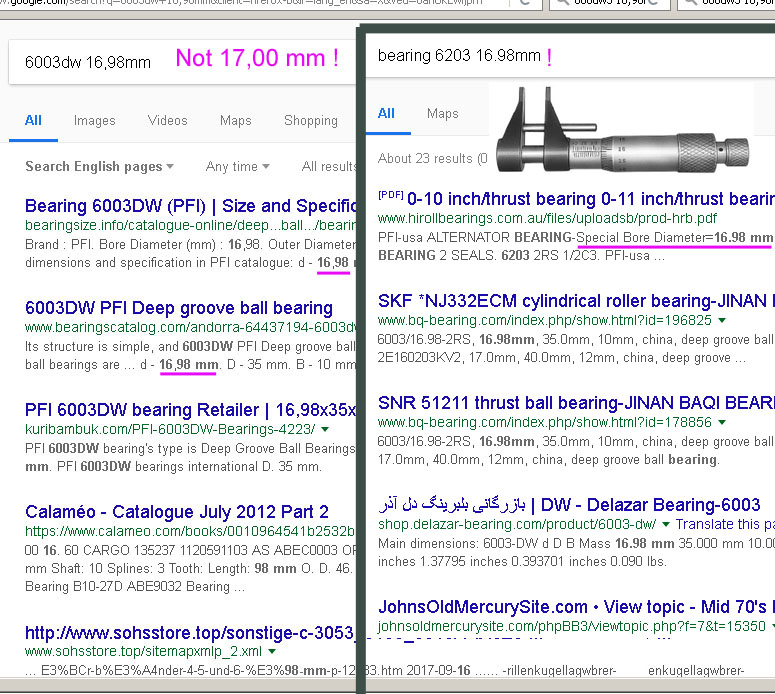This screenshot has width=775, height=694.
Task: Open the Maps tab in the right search page
Action: click(443, 114)
